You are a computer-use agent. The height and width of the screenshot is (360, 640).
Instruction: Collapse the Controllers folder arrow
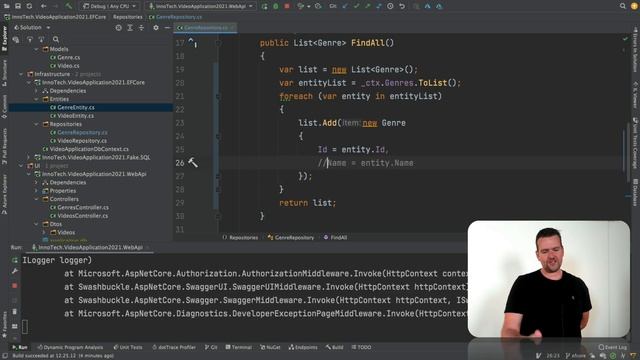pyautogui.click(x=36, y=199)
